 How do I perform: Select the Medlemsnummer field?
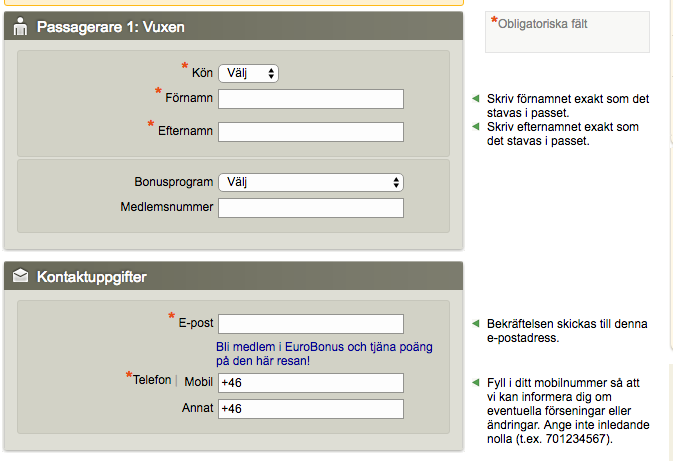pos(310,208)
